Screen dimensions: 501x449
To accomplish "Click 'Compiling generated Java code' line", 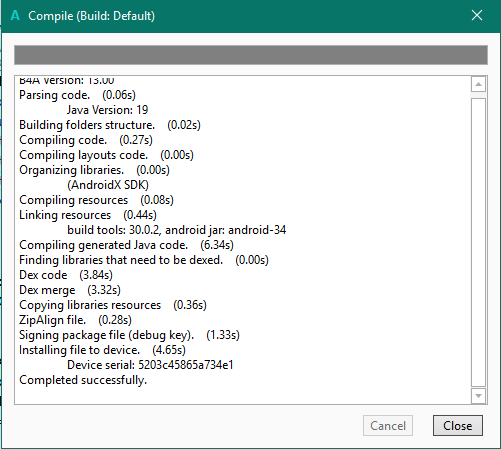I will click(126, 245).
